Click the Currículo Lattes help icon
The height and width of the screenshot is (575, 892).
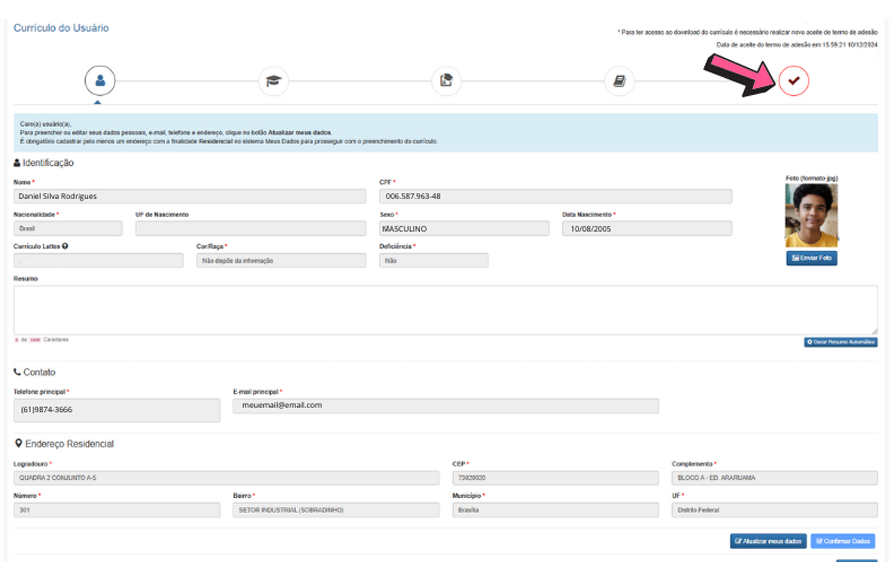click(65, 246)
